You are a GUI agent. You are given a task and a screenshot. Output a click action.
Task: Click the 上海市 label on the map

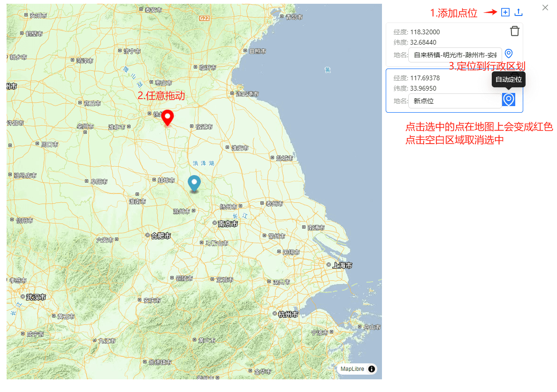pyautogui.click(x=342, y=266)
